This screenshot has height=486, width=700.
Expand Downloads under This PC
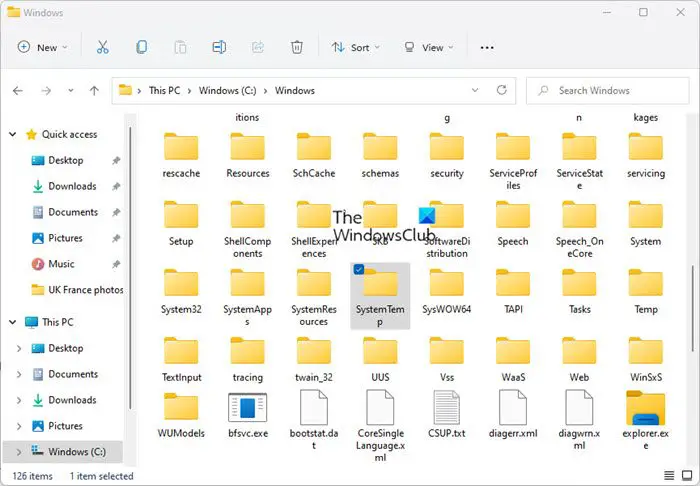[19, 400]
